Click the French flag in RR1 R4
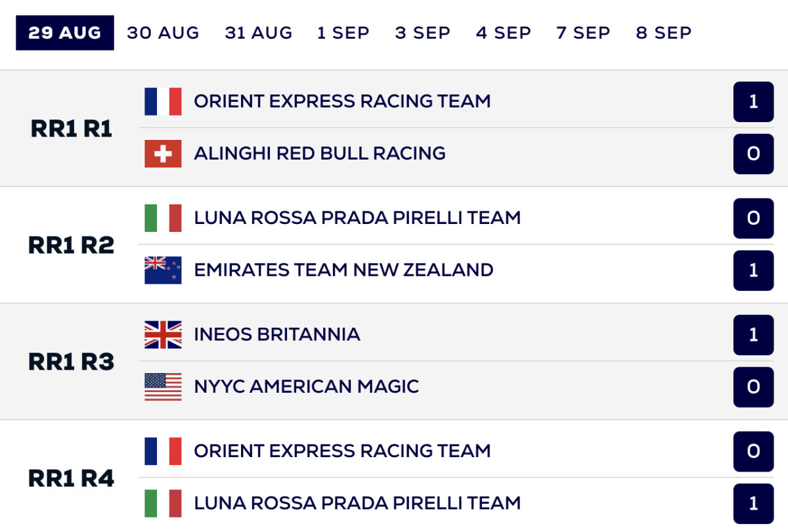This screenshot has width=788, height=532. point(163,451)
